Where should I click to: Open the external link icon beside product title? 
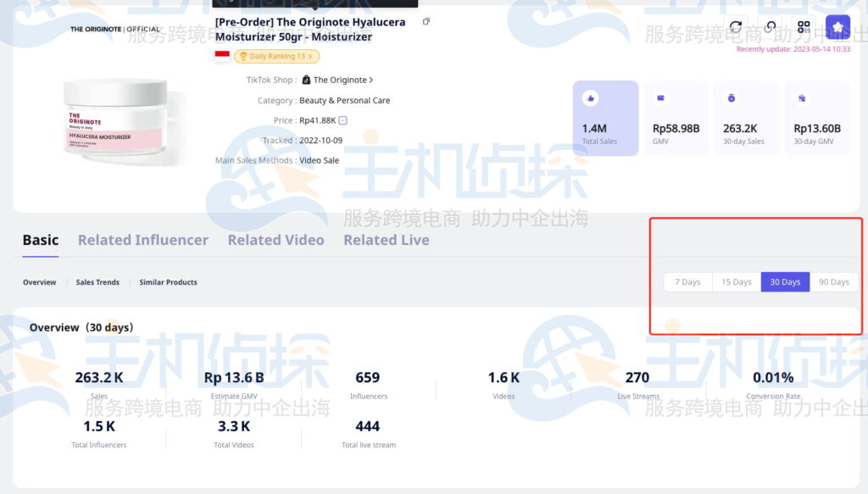point(426,19)
